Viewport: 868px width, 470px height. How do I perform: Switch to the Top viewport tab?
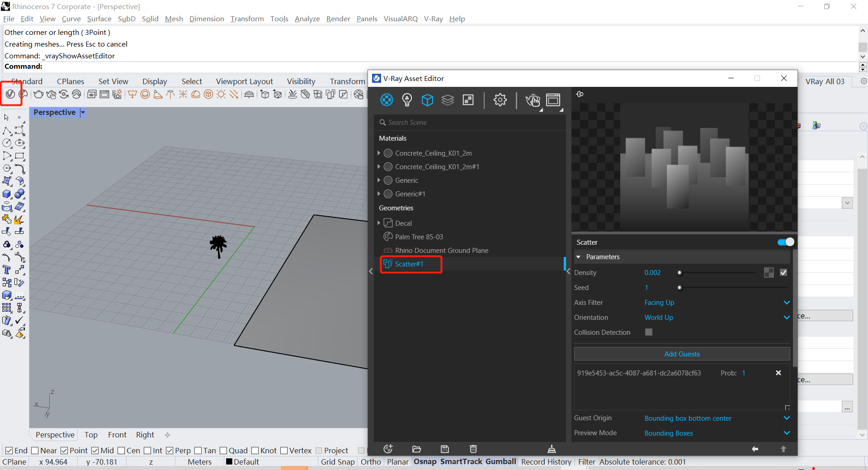pos(91,435)
